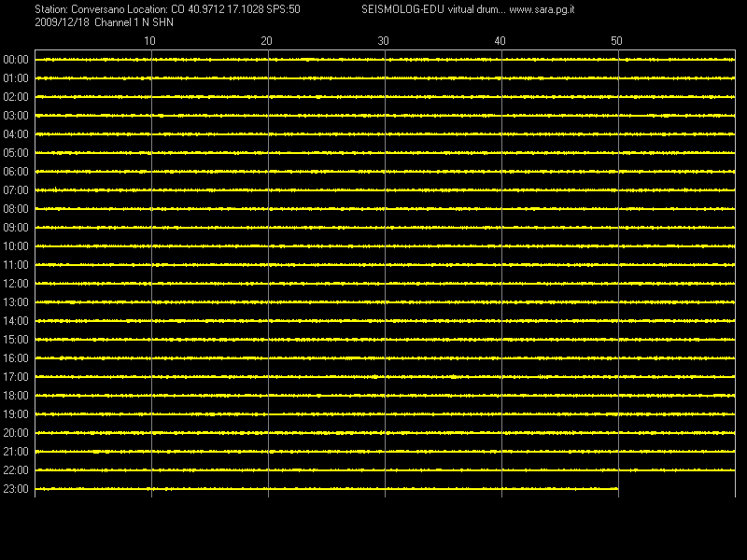The height and width of the screenshot is (560, 747).
Task: Click the 04:00 hour label
Action: pos(16,134)
